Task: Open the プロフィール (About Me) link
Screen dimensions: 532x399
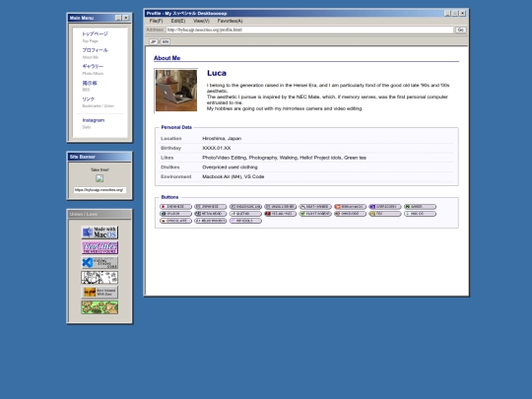Action: coord(95,50)
